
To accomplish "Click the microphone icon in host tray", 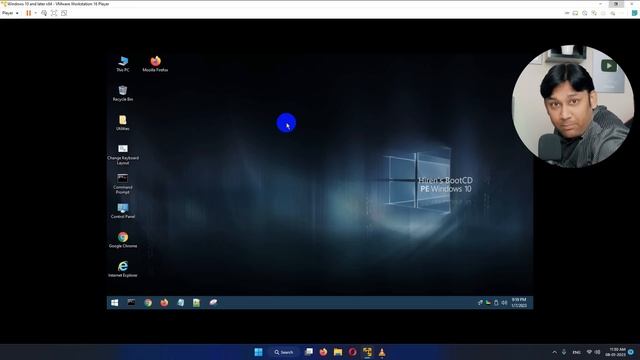I will [x=564, y=352].
